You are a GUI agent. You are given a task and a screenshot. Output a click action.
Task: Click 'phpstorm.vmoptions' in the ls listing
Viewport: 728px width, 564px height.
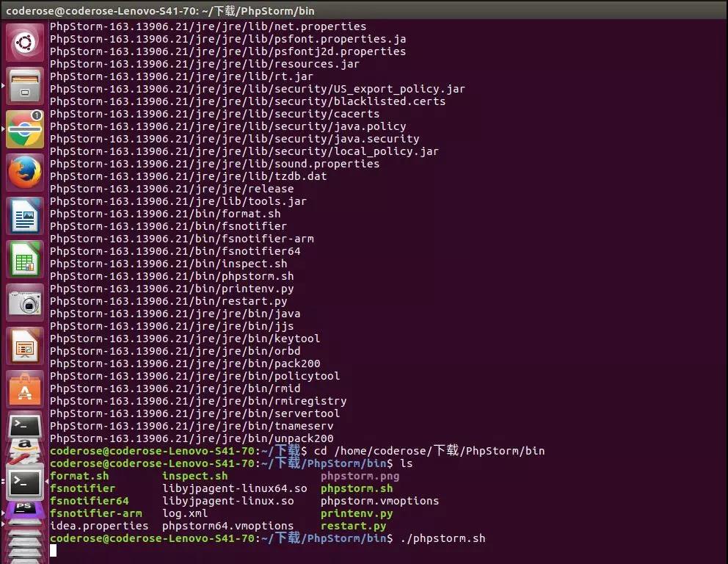click(x=379, y=501)
